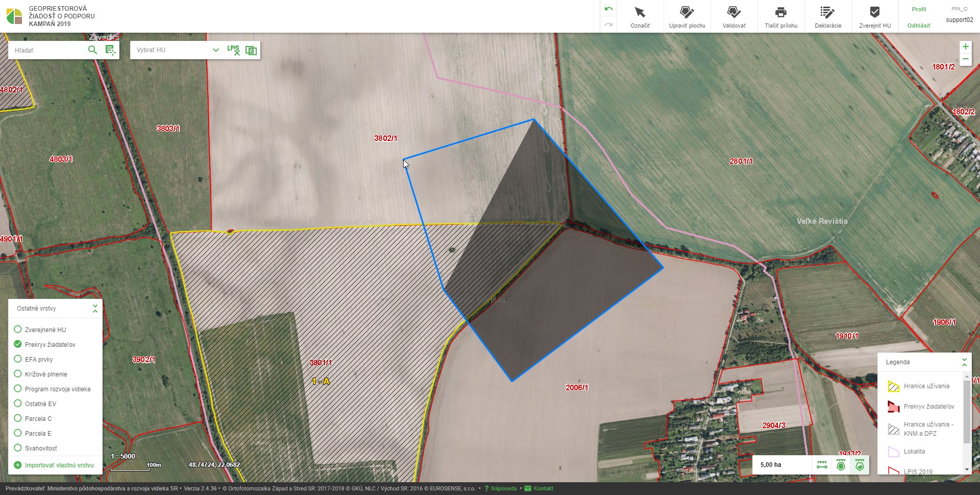Click the Legenda scrollbar down arrow
The image size is (980, 495).
click(x=967, y=469)
